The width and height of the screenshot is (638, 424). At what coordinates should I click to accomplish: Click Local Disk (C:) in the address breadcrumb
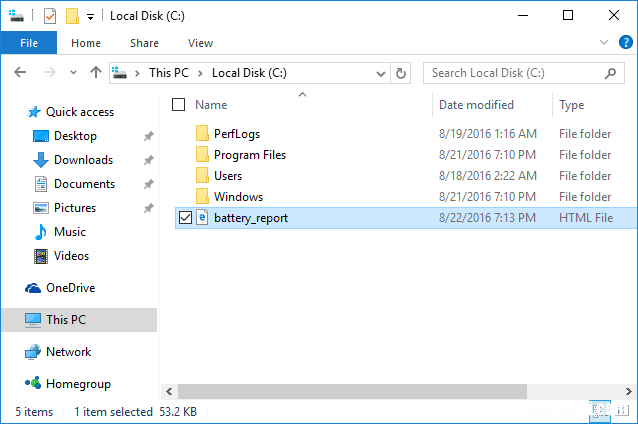coord(249,73)
